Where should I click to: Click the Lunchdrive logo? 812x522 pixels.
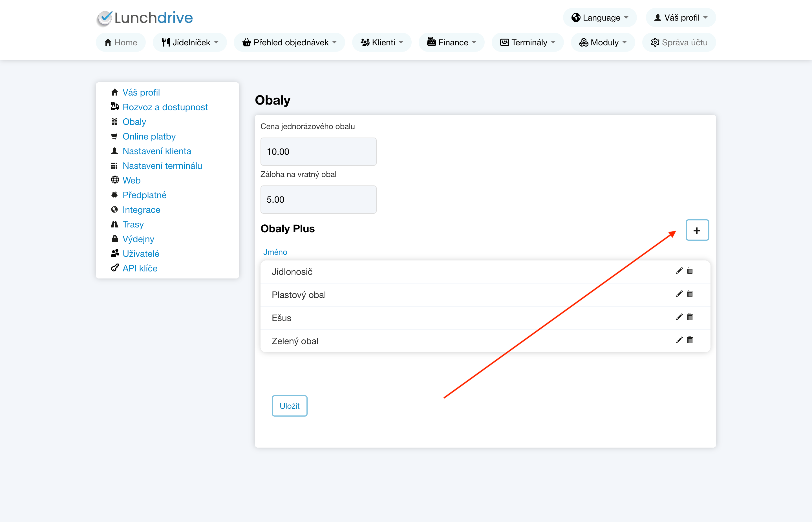tap(145, 18)
